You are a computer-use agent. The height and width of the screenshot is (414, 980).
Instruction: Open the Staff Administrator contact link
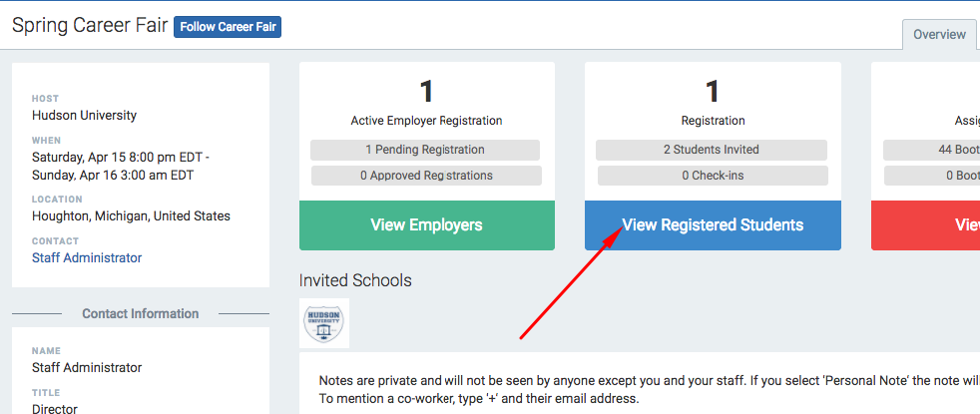point(87,258)
